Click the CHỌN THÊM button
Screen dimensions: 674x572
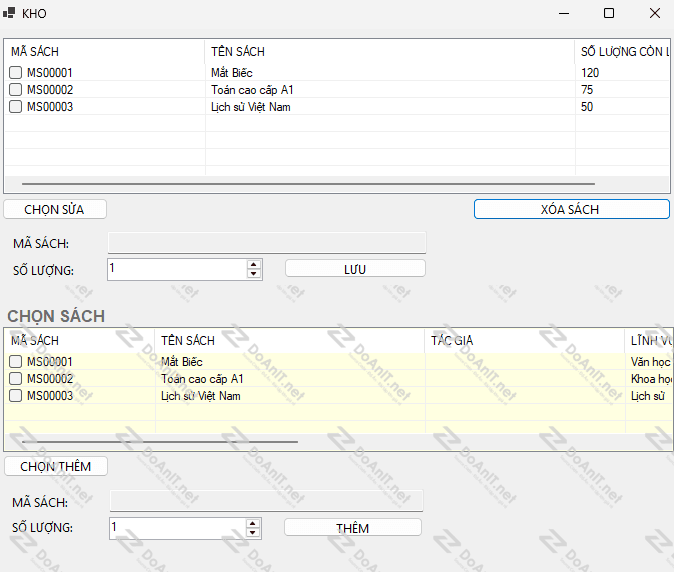(56, 466)
